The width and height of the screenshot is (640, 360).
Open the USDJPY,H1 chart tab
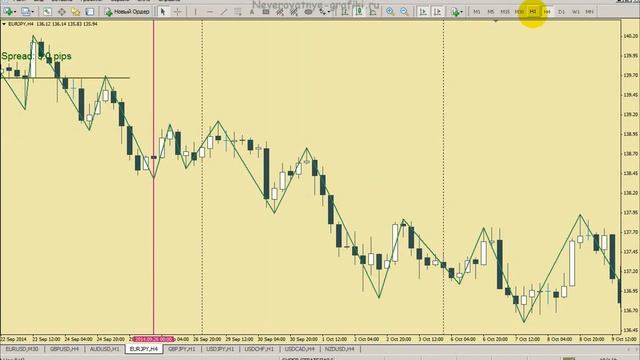(x=220, y=349)
